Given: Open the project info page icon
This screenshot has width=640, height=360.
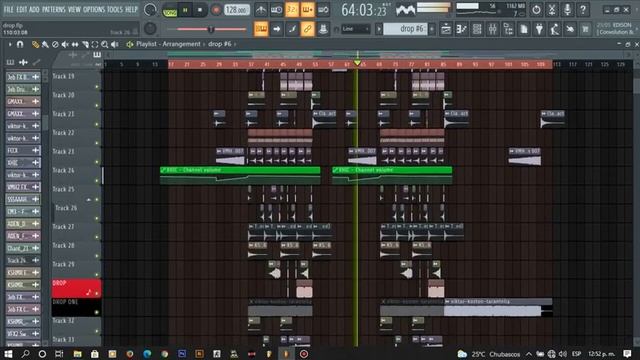Looking at the screenshot, I should click(x=524, y=29).
